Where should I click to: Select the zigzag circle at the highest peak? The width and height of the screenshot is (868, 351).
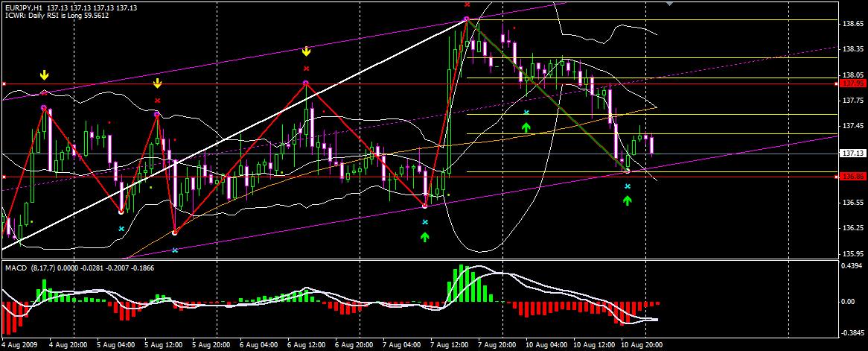point(467,19)
